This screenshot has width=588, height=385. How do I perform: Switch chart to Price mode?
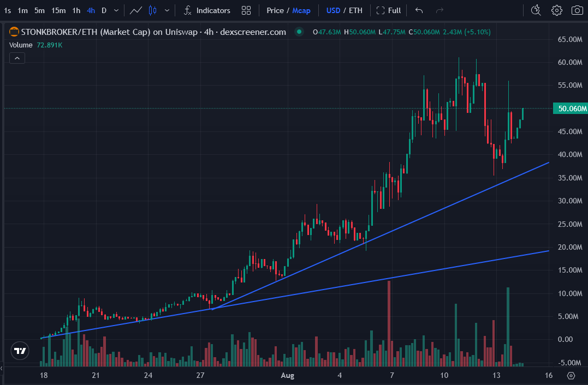click(275, 10)
